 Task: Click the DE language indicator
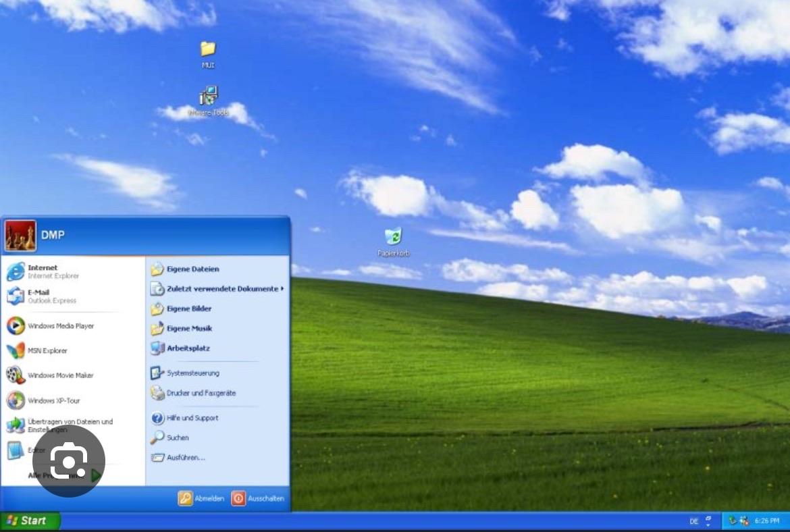(x=693, y=521)
